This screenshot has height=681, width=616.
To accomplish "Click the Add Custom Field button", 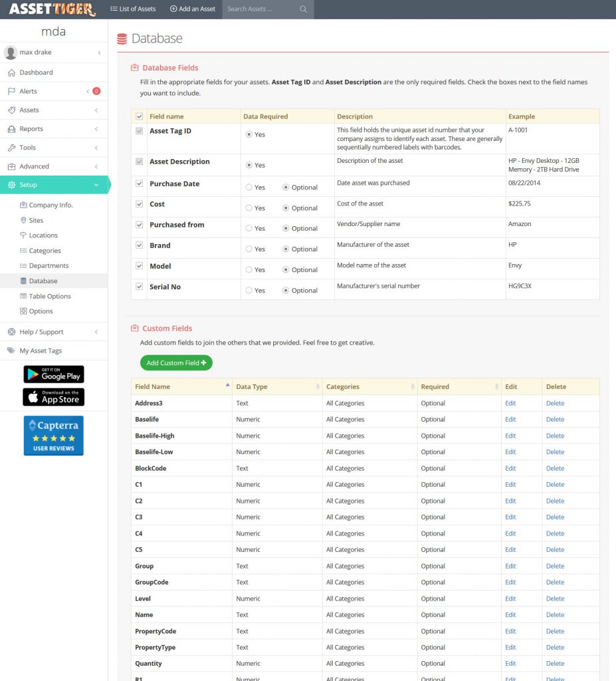I will pyautogui.click(x=176, y=362).
